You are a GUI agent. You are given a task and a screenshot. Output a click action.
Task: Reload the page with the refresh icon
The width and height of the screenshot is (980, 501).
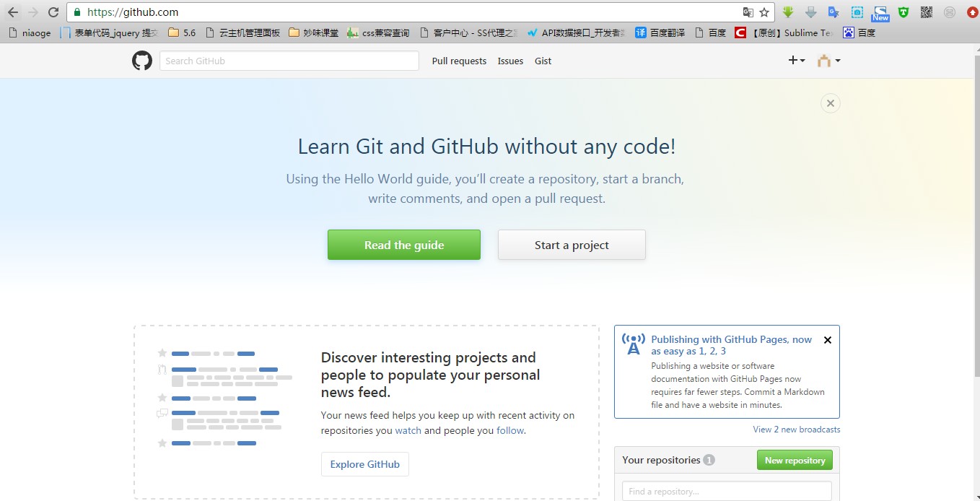(x=53, y=12)
